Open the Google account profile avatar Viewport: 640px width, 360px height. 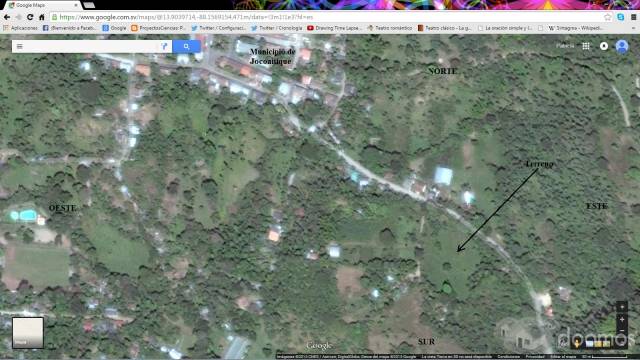[x=622, y=46]
